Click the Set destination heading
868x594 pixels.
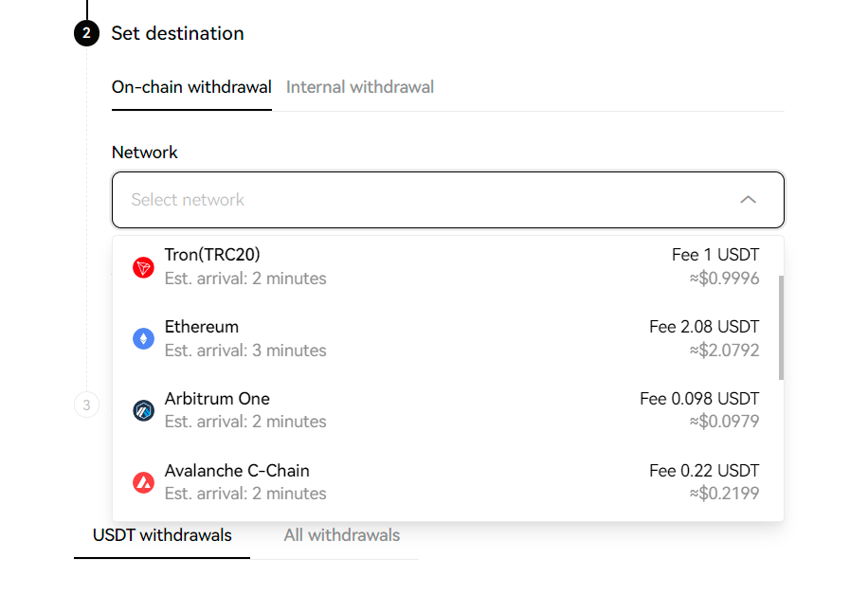click(177, 34)
